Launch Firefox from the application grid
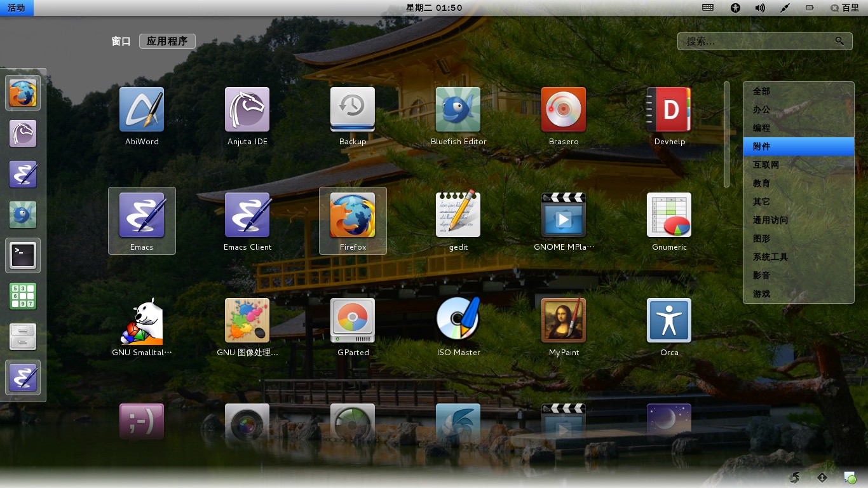 (x=353, y=221)
